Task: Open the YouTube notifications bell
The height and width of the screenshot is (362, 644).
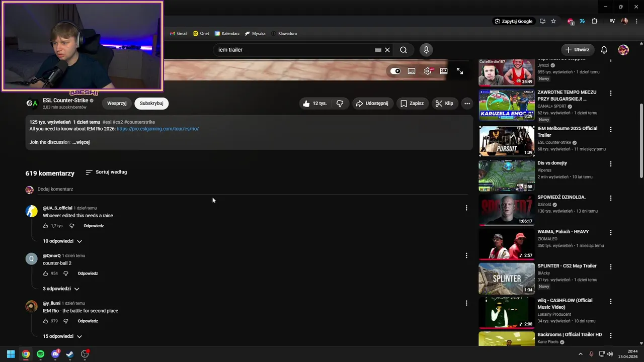Action: [604, 50]
